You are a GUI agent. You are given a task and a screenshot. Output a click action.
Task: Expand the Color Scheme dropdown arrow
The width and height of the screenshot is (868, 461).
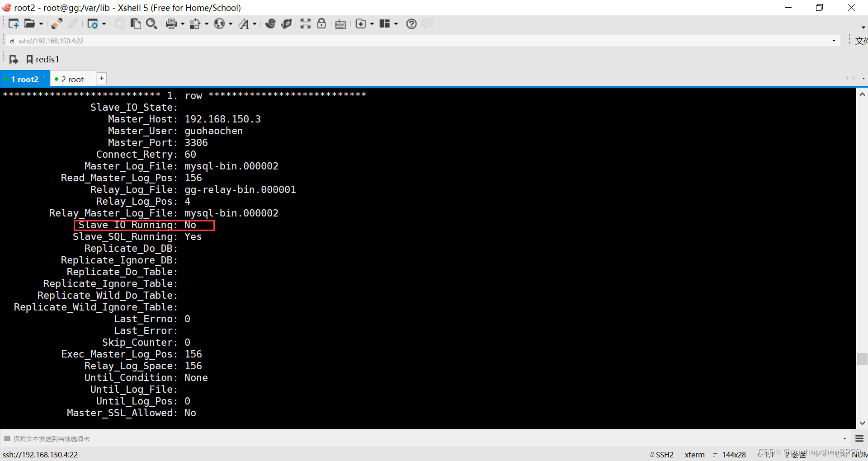(207, 24)
